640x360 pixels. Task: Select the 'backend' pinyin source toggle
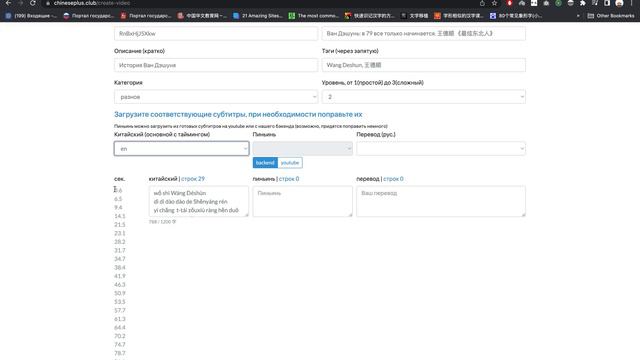(265, 162)
